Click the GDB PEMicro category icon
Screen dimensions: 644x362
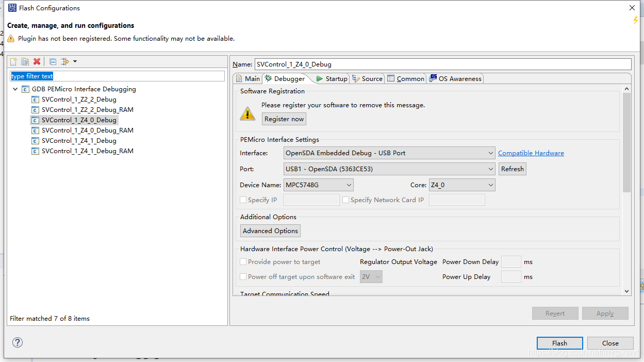coord(25,89)
